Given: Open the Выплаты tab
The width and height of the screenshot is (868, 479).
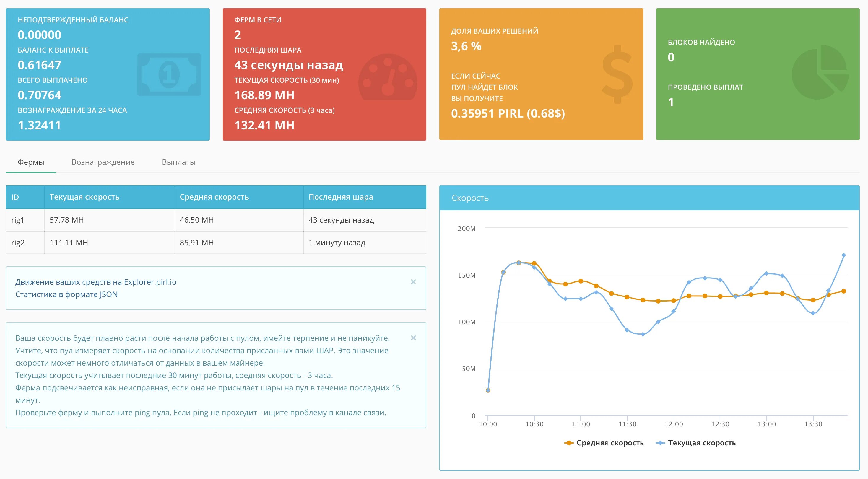Looking at the screenshot, I should coord(178,162).
